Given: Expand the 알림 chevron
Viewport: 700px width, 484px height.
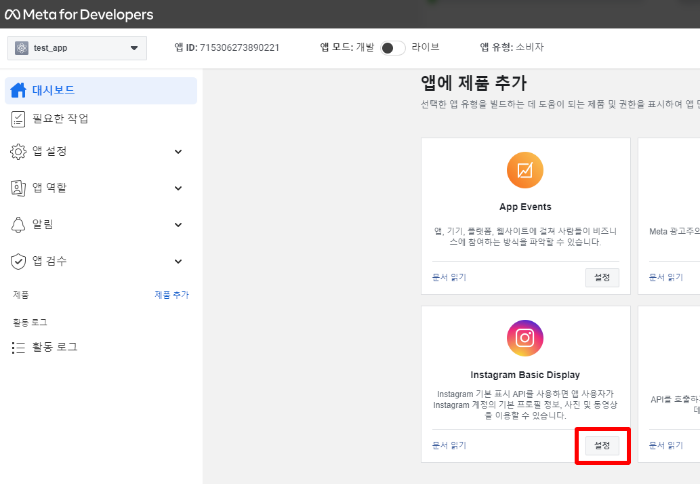Looking at the screenshot, I should 178,225.
